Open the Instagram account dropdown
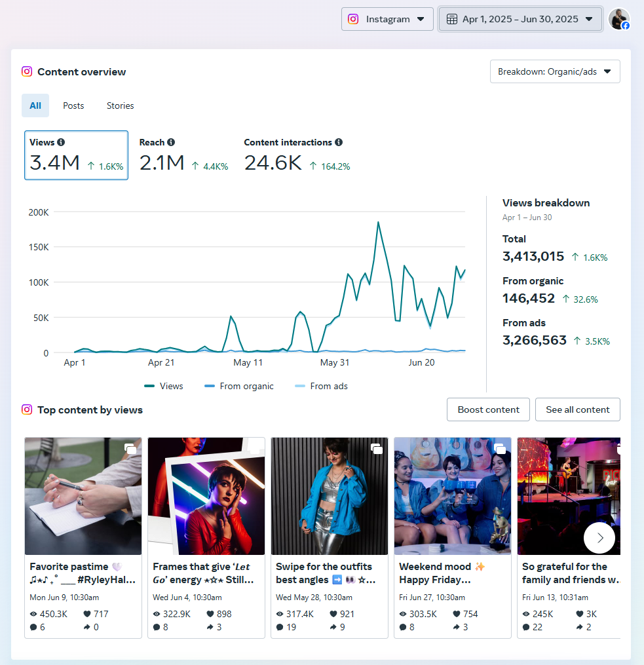This screenshot has height=665, width=644. 387,18
